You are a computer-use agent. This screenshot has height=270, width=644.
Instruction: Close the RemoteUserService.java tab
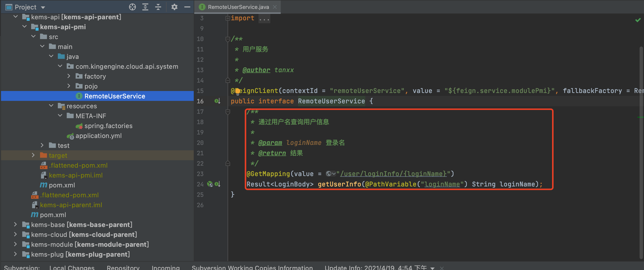[x=275, y=7]
